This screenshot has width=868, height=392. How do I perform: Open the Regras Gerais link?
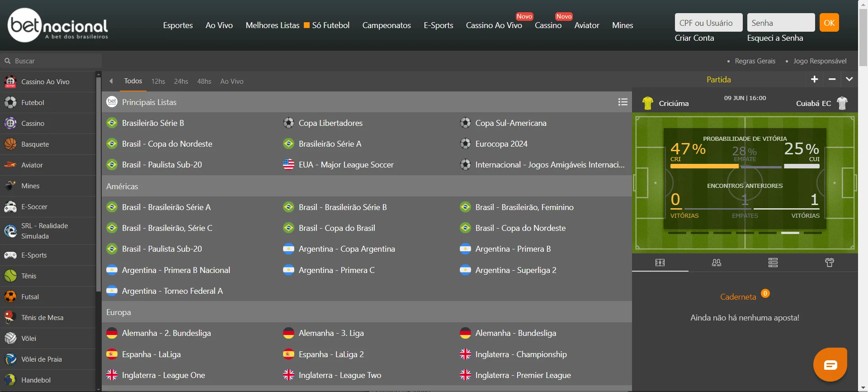755,61
